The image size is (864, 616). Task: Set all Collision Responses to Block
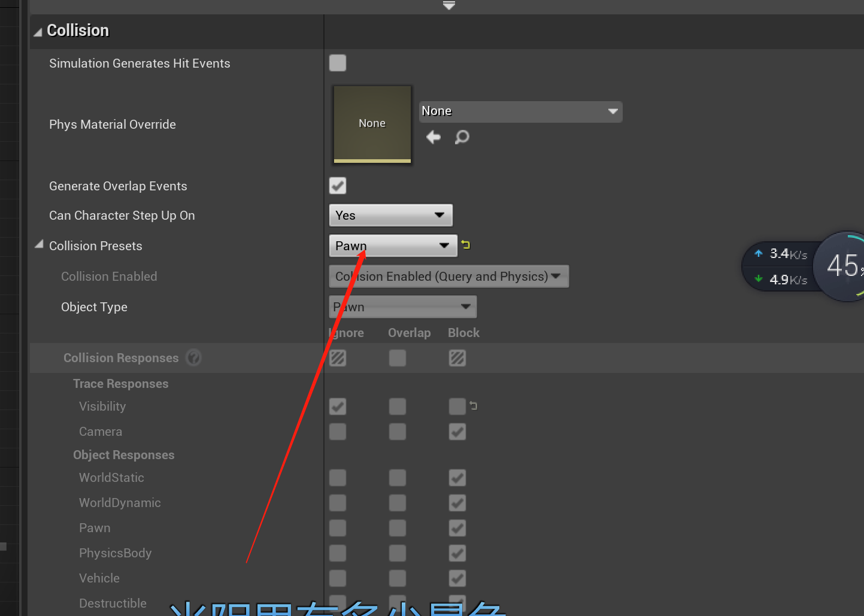pos(457,358)
